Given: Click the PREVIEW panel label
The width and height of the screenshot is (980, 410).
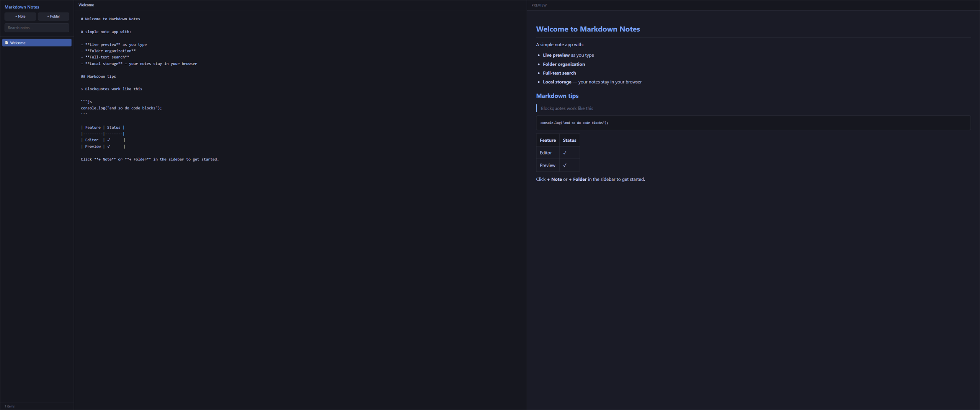Looking at the screenshot, I should [539, 5].
